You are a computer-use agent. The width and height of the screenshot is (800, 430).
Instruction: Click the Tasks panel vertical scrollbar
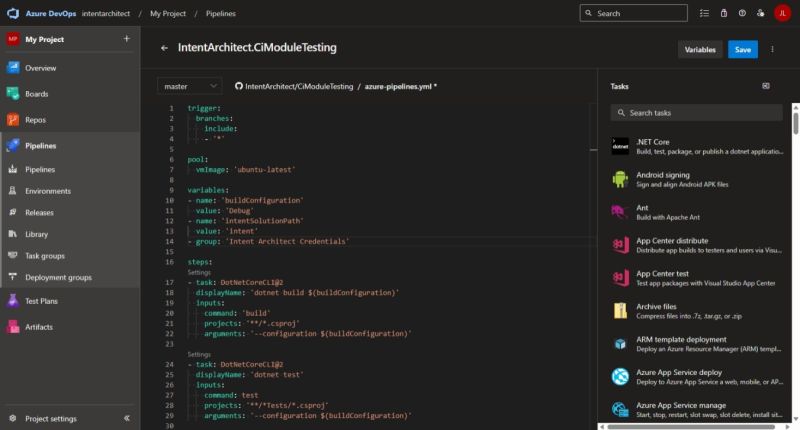click(x=795, y=121)
